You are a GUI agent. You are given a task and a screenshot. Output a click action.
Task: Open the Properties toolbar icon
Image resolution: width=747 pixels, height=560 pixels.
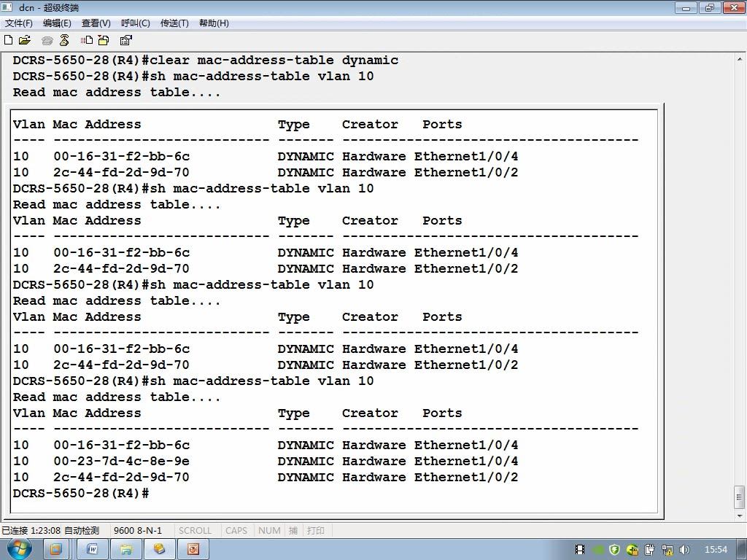point(125,40)
